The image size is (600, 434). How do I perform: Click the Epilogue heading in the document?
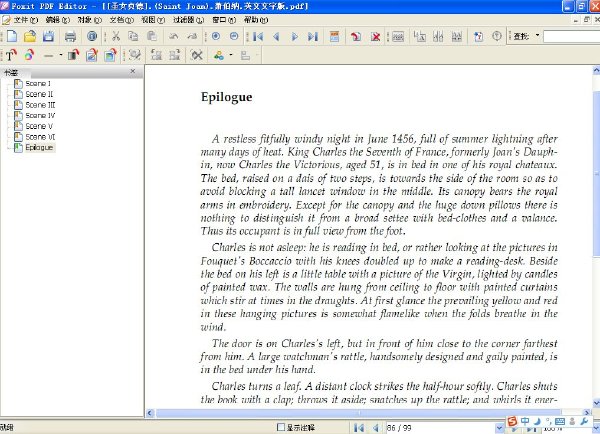click(x=227, y=97)
